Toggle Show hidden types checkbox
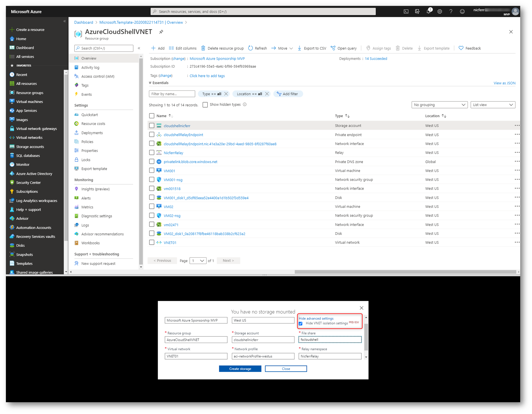 [205, 105]
